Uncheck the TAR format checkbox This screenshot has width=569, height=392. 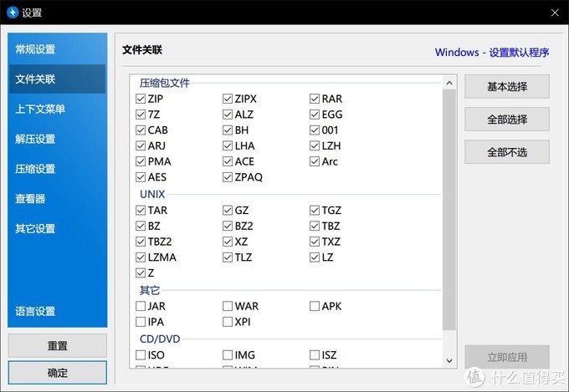(x=141, y=211)
